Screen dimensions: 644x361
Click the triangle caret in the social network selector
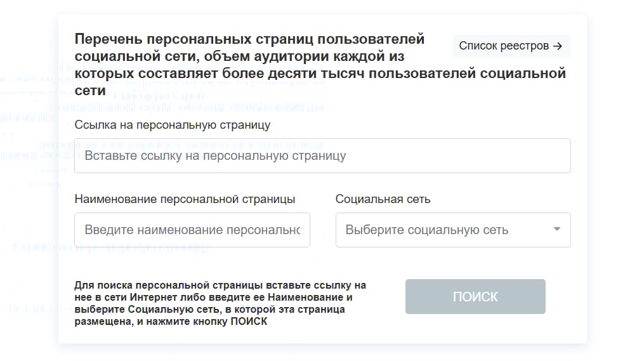click(x=557, y=229)
